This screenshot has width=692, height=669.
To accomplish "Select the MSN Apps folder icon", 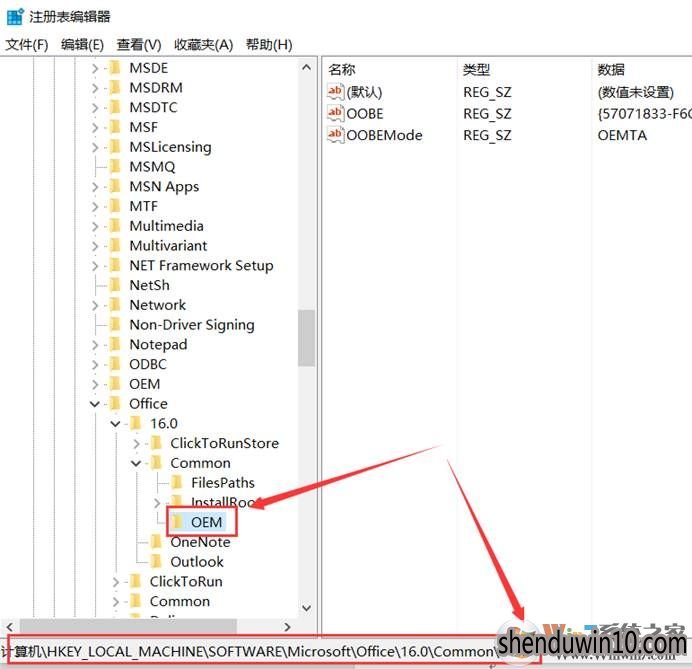I will 115,186.
